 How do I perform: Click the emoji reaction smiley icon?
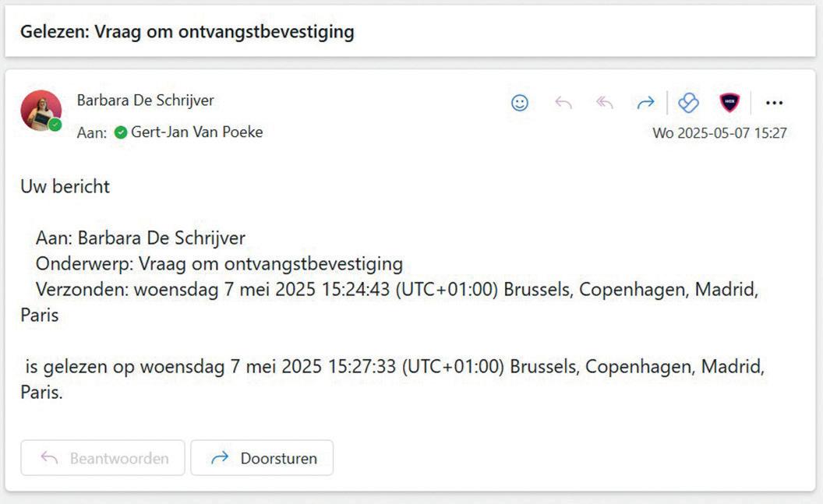520,103
